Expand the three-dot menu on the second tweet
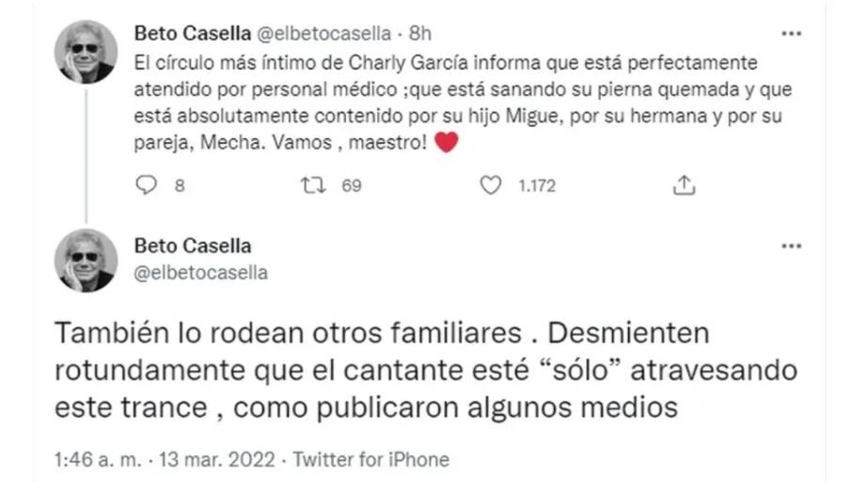The height and width of the screenshot is (489, 868). pyautogui.click(x=792, y=246)
